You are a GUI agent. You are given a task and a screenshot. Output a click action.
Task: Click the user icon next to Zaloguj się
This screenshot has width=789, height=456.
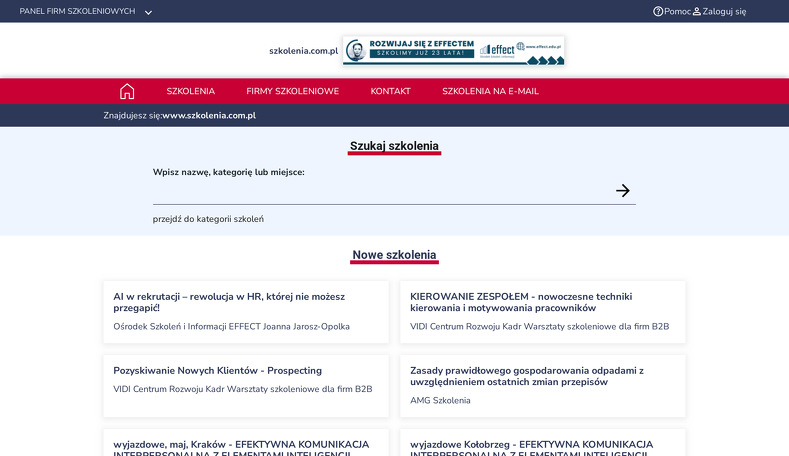click(x=697, y=11)
